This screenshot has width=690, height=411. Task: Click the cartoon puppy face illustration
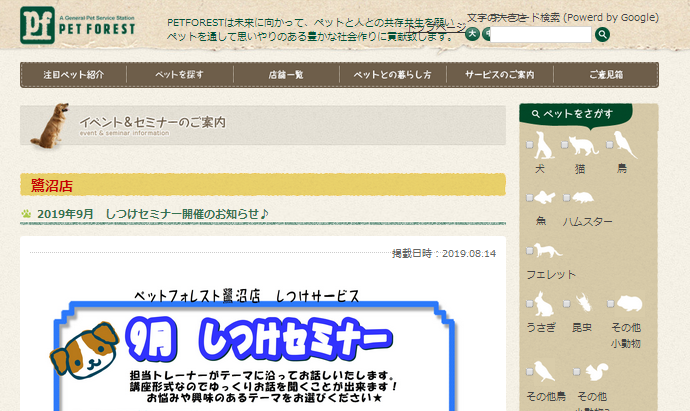click(x=85, y=351)
